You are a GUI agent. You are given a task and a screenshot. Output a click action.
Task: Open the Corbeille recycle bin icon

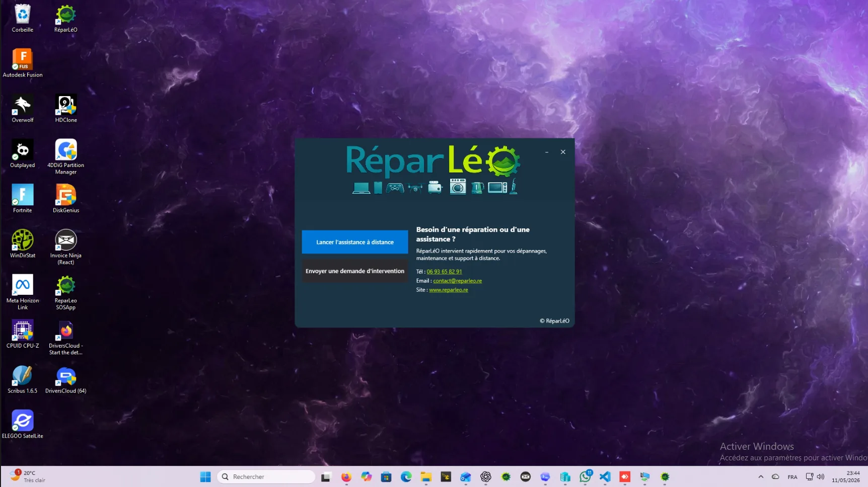coord(23,19)
